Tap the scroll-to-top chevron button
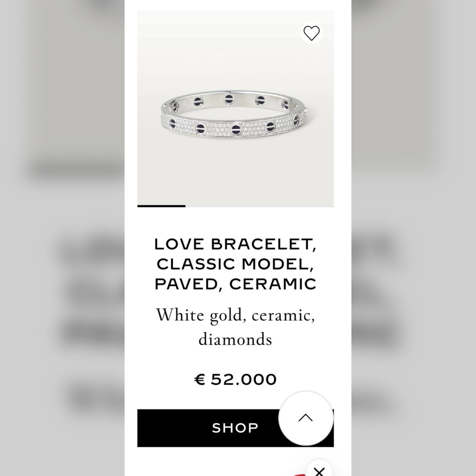Viewport: 476px width, 476px height. click(x=306, y=418)
